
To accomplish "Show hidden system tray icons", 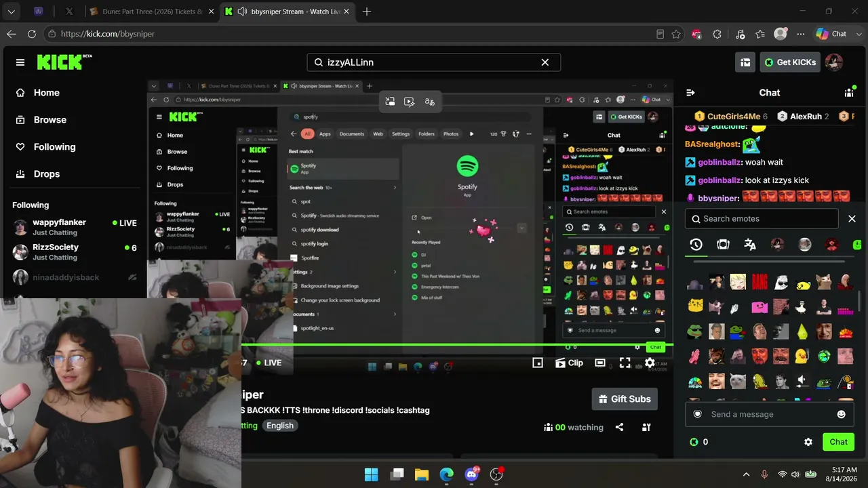I will point(746,474).
